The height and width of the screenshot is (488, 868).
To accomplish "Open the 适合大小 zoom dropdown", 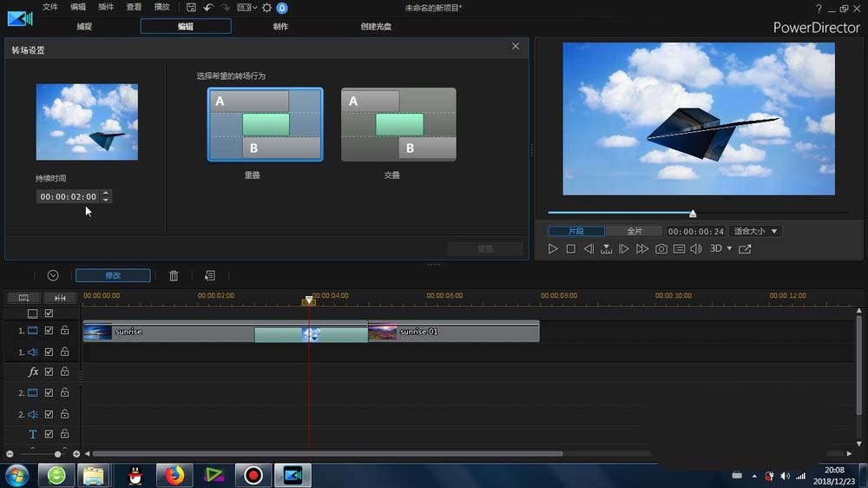I will (x=755, y=231).
